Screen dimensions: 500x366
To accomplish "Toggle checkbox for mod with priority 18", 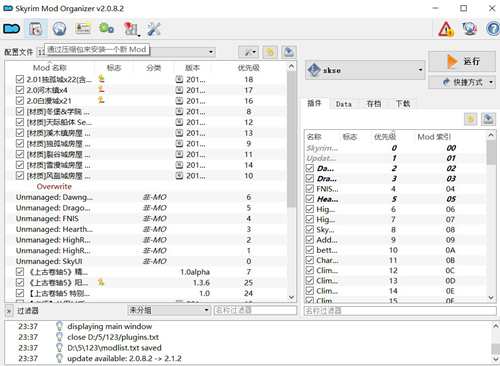I will tap(20, 79).
